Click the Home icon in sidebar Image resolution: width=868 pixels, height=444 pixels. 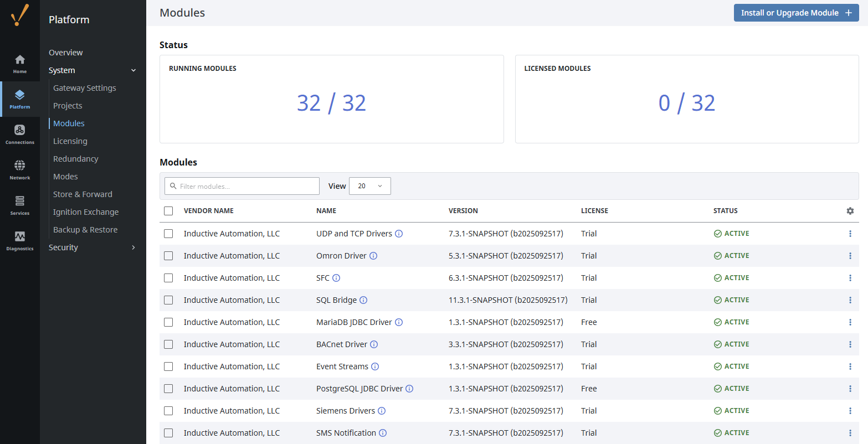tap(19, 64)
